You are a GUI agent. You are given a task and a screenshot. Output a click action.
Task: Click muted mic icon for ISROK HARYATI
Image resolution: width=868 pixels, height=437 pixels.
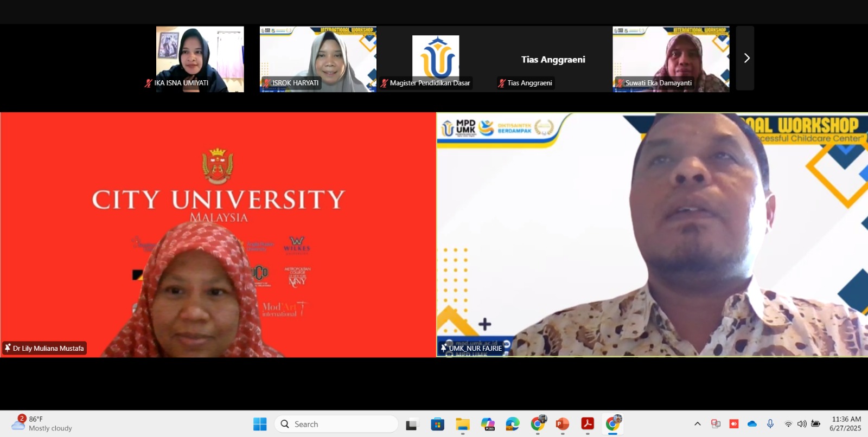coord(266,83)
